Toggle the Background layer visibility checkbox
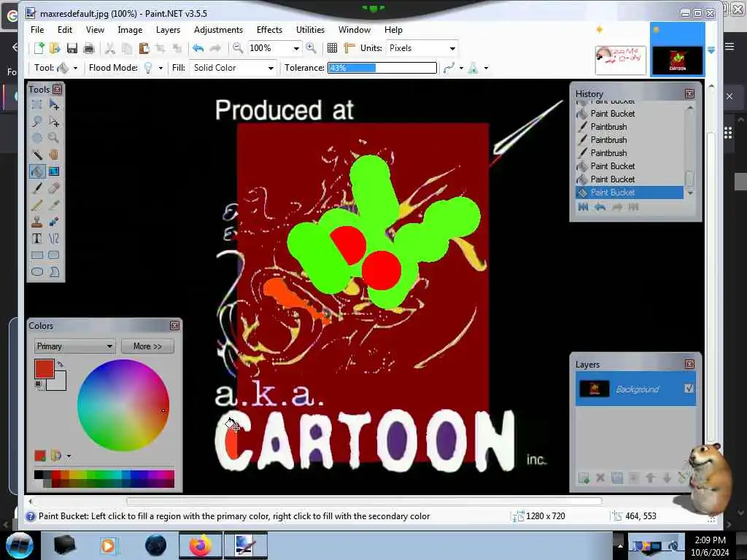 point(689,389)
